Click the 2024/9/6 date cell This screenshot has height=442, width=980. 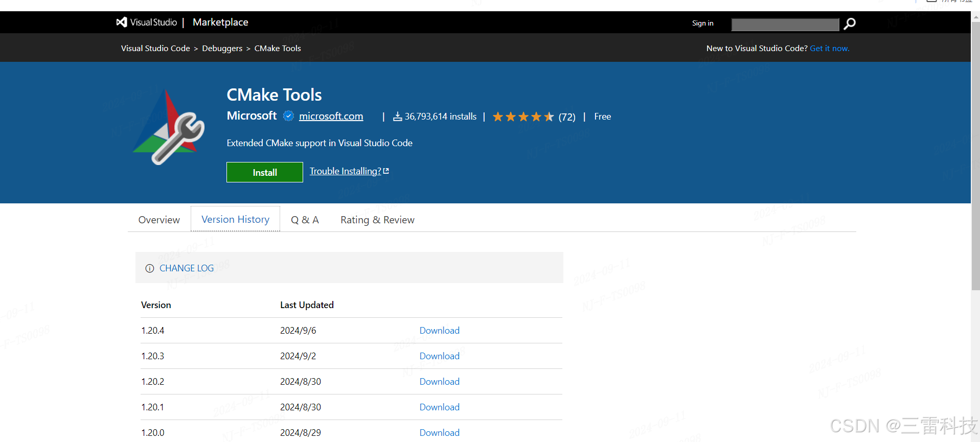[x=298, y=331]
